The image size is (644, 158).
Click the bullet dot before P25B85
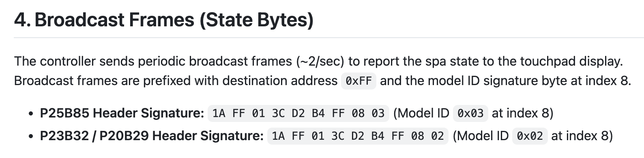pyautogui.click(x=31, y=114)
